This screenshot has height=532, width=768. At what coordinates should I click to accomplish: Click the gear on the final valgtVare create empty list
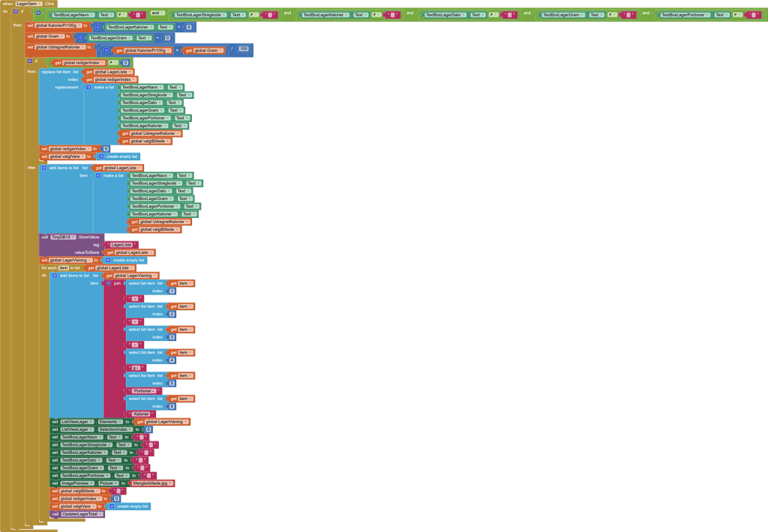pos(112,507)
